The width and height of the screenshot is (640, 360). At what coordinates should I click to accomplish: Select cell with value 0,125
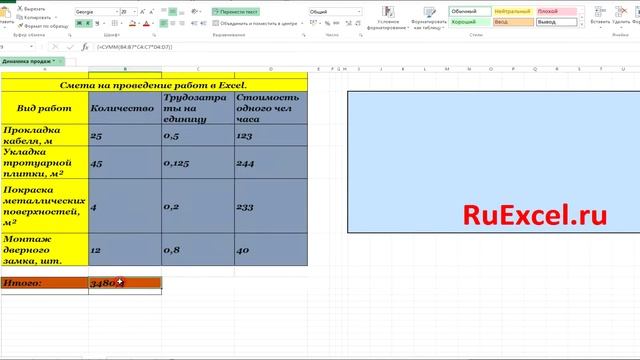click(198, 162)
